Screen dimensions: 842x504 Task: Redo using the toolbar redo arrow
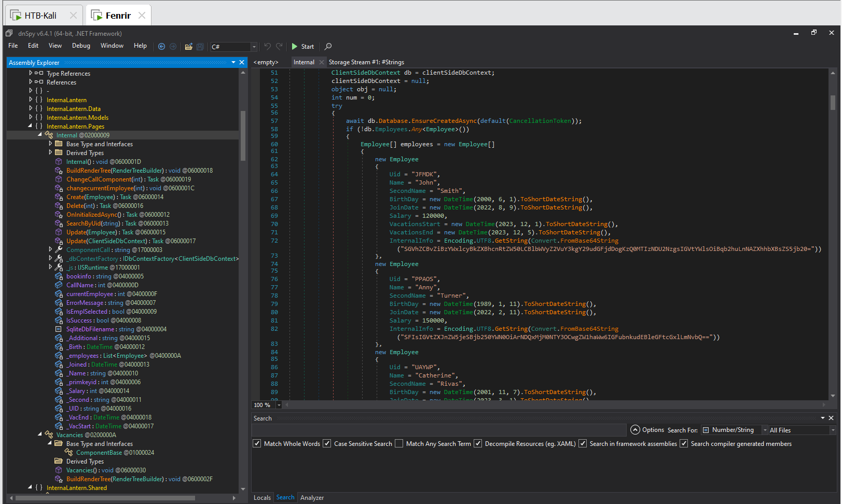[279, 47]
